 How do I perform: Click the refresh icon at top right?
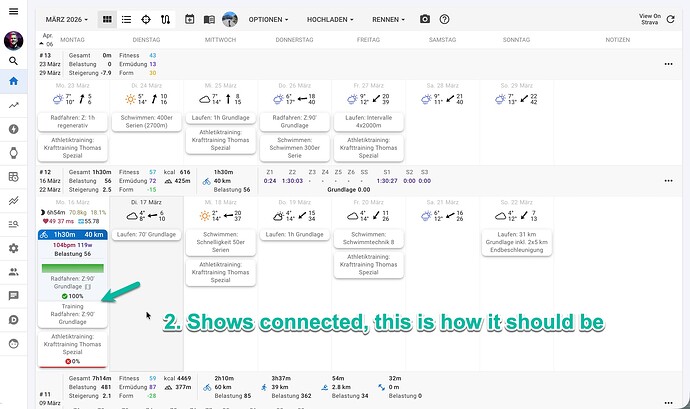pos(669,19)
